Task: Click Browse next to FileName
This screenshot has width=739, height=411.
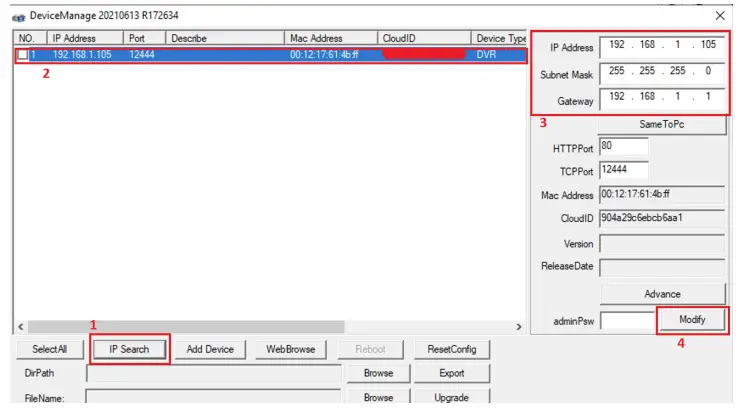Action: [378, 397]
